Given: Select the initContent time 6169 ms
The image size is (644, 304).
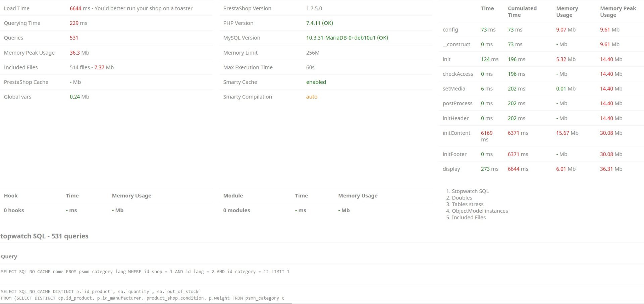Looking at the screenshot, I should click(x=487, y=136).
